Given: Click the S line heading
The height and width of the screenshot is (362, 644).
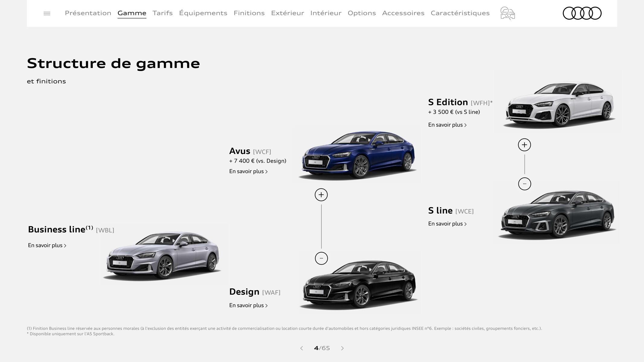Looking at the screenshot, I should (440, 210).
